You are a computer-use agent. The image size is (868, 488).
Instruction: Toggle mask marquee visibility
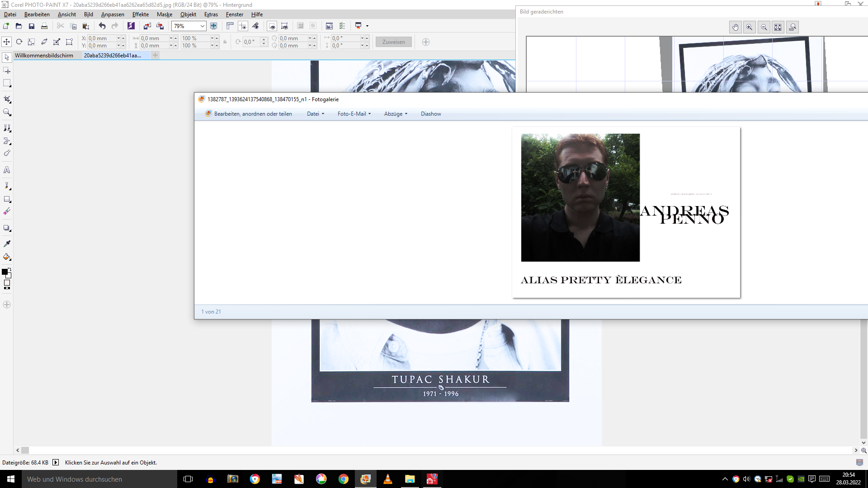coord(272,26)
